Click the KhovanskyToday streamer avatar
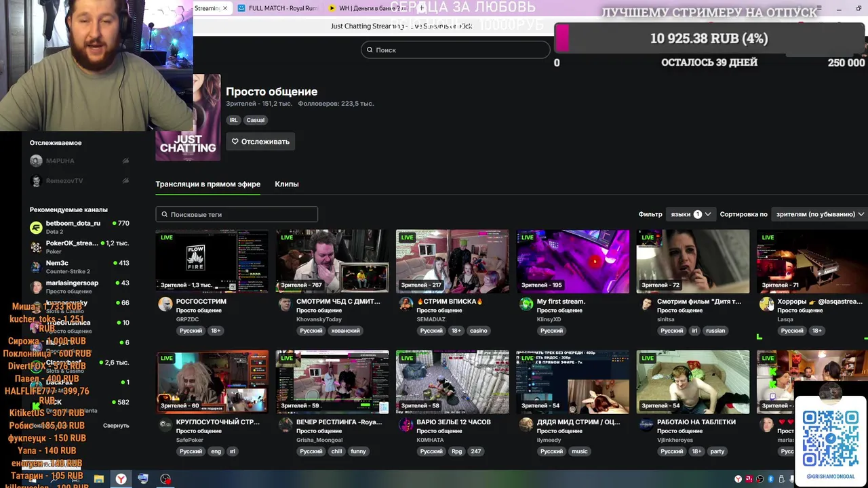This screenshot has height=488, width=868. [285, 304]
